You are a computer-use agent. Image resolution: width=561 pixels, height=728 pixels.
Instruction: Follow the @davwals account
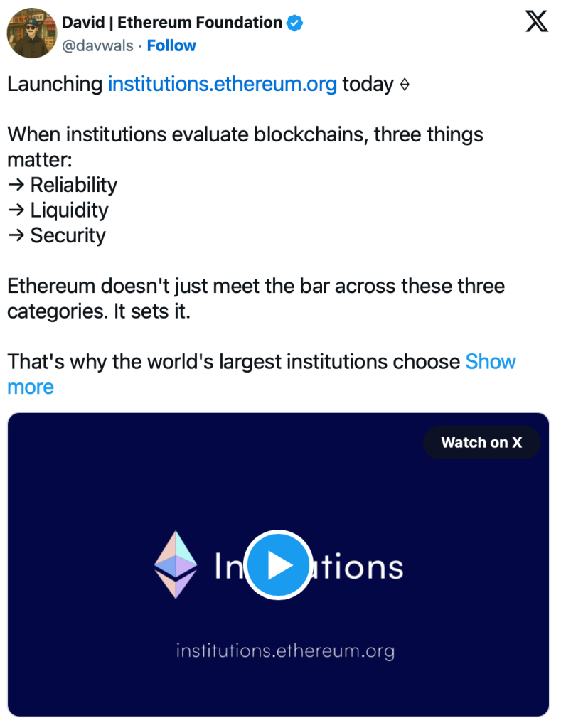(x=171, y=45)
